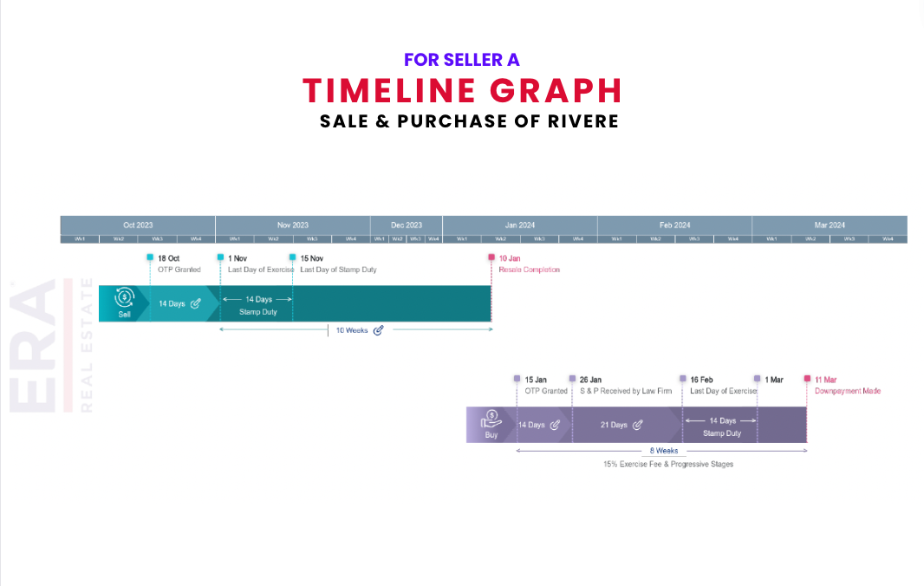
Task: Click the paperclip icon beside 21 Days
Action: pyautogui.click(x=638, y=425)
